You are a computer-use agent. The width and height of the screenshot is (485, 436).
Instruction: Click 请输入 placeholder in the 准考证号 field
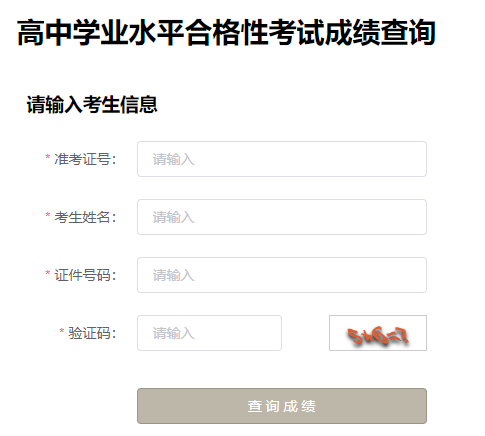tap(173, 159)
